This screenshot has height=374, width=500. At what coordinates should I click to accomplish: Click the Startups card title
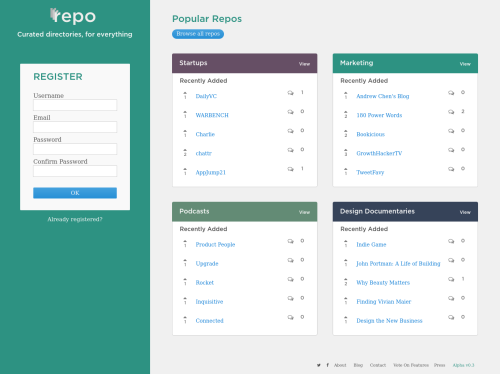tap(193, 63)
